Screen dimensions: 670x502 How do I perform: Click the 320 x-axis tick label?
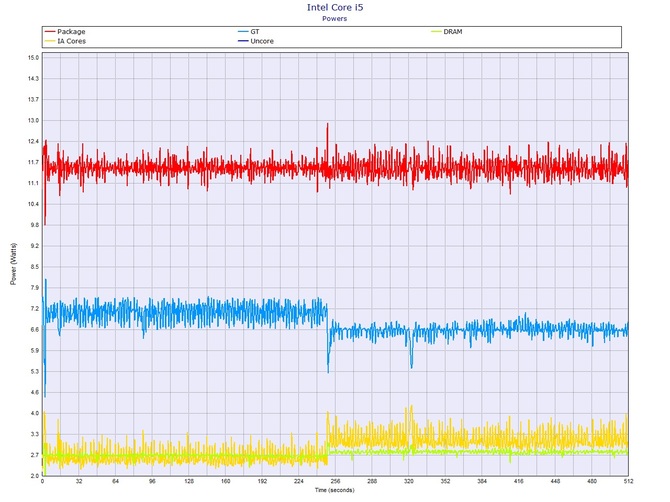(x=409, y=481)
